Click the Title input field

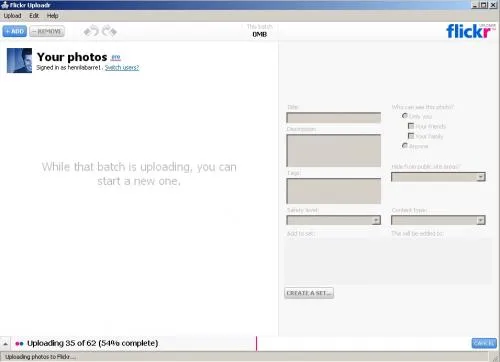tap(333, 118)
